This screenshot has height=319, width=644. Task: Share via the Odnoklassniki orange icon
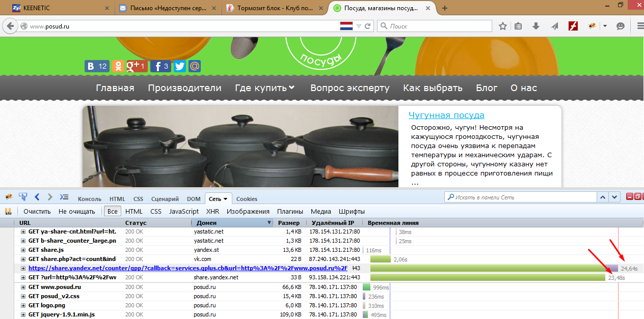[x=118, y=66]
